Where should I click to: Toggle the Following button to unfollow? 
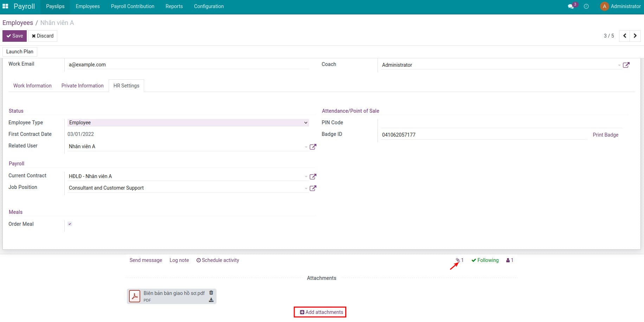click(x=485, y=260)
